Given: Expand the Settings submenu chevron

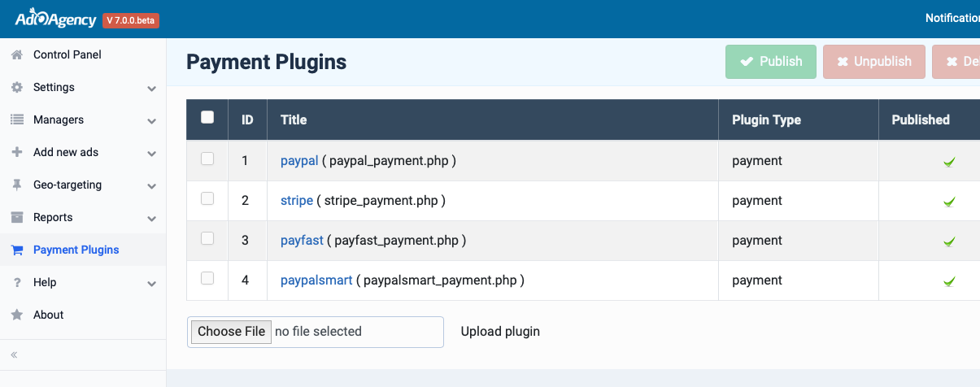Looking at the screenshot, I should coord(151,88).
